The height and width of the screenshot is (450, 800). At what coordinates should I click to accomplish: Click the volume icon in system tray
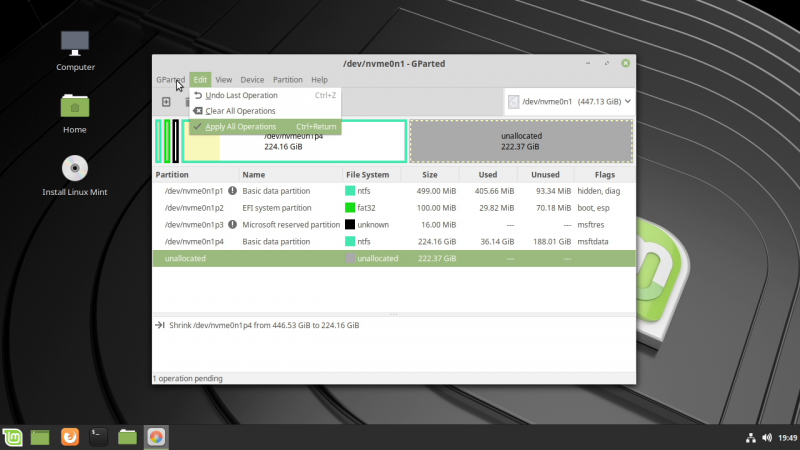point(767,438)
